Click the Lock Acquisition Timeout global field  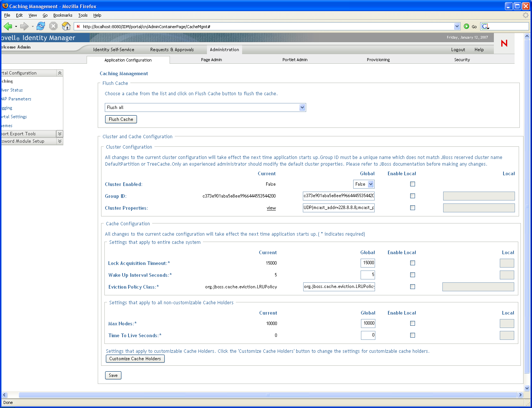(x=368, y=263)
